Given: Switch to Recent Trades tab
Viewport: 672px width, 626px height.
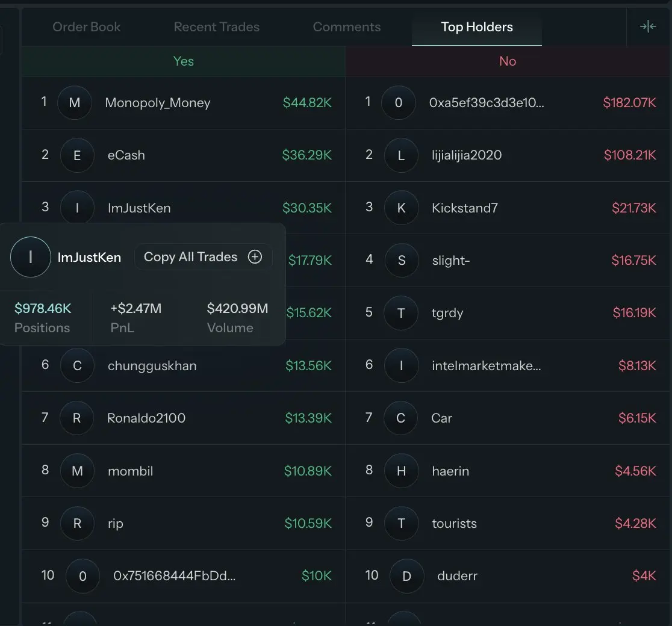Looking at the screenshot, I should pyautogui.click(x=216, y=27).
